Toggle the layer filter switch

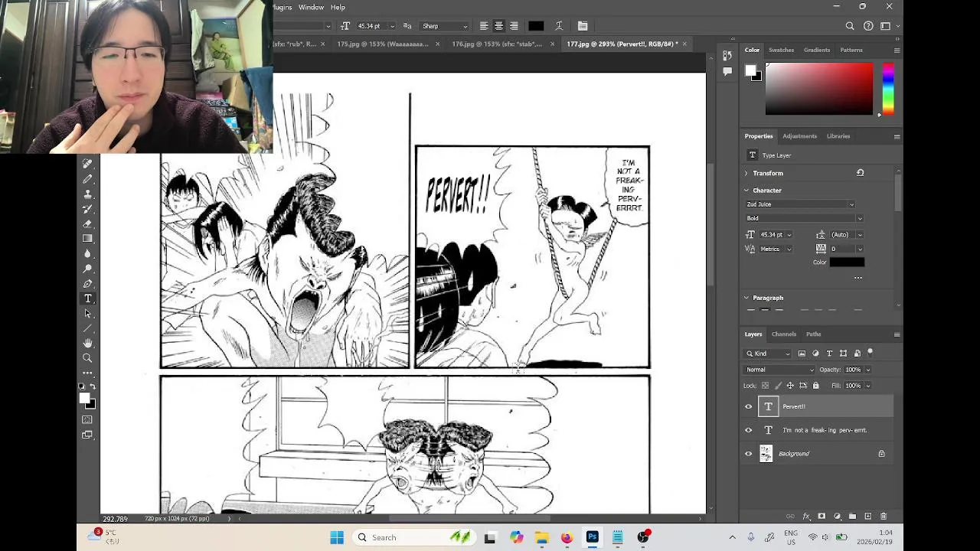[870, 353]
